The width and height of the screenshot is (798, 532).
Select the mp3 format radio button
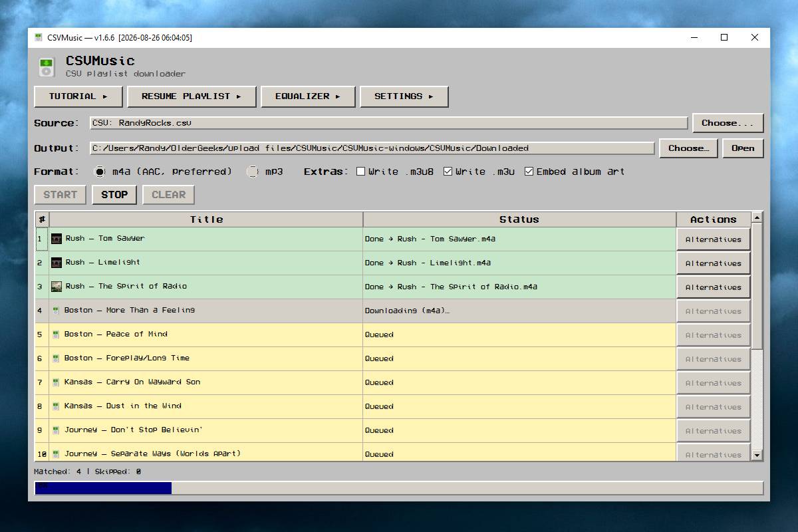pyautogui.click(x=253, y=172)
